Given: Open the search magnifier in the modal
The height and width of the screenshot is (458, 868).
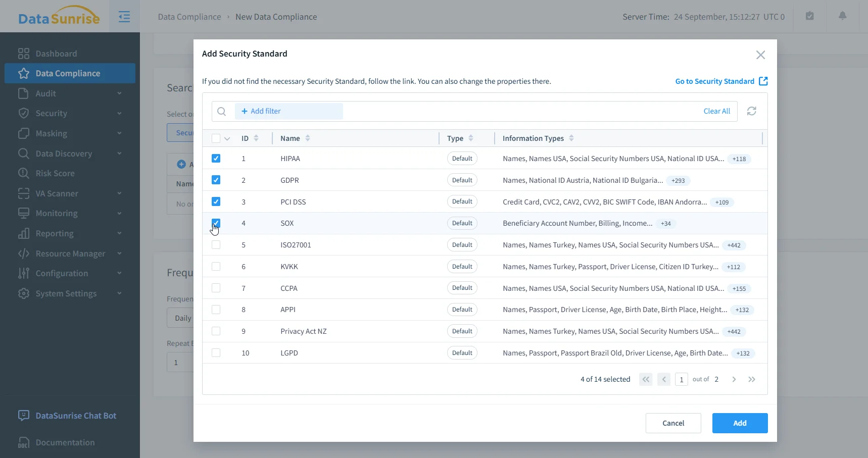Looking at the screenshot, I should (x=221, y=111).
